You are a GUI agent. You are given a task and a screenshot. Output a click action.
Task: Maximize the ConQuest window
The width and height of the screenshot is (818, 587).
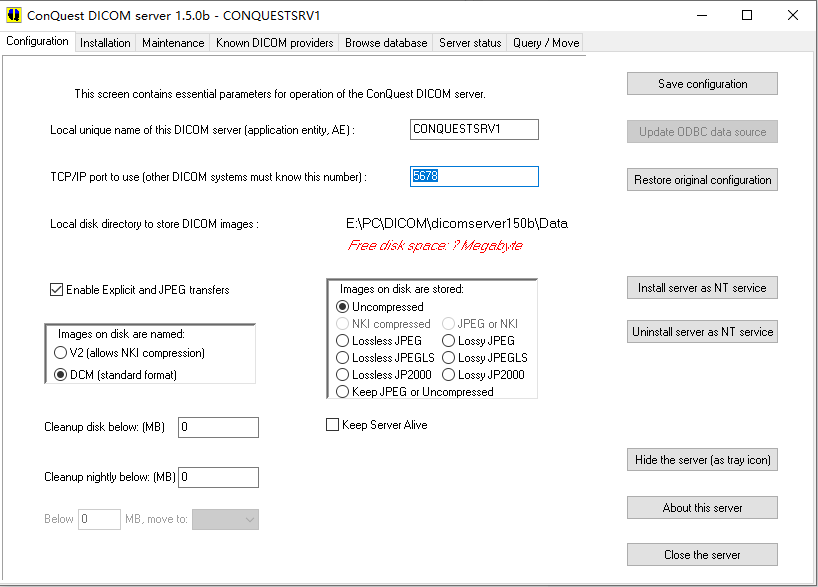[x=747, y=15]
